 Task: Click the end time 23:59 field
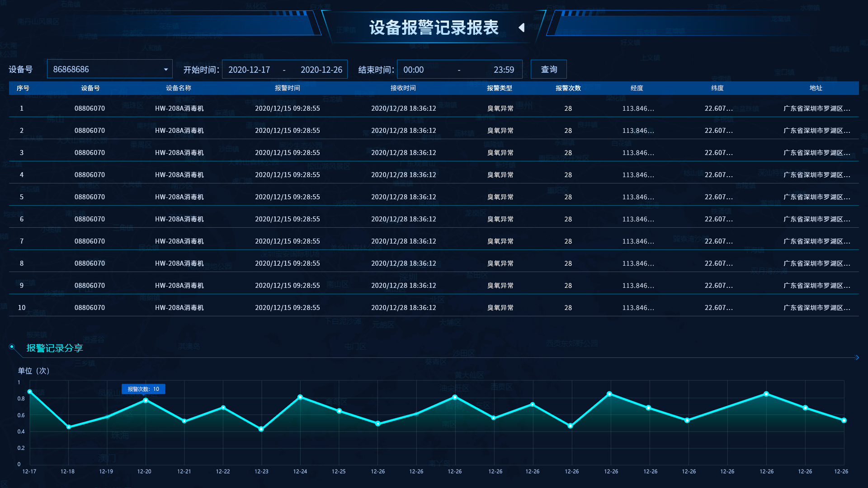click(504, 69)
